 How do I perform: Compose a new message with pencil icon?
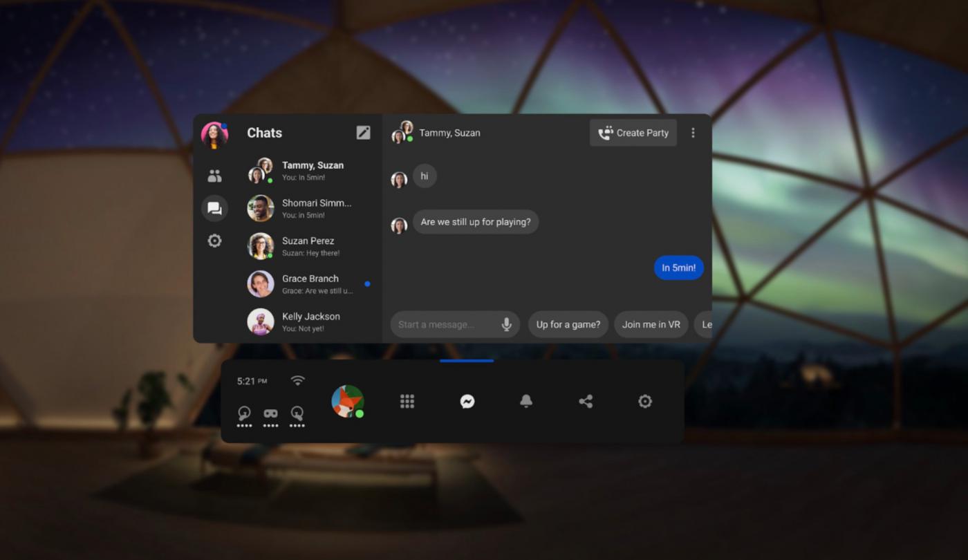point(363,133)
